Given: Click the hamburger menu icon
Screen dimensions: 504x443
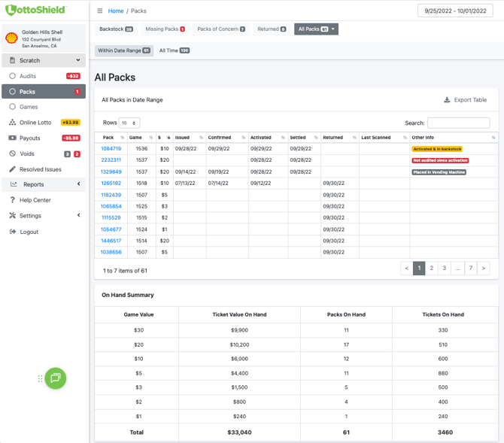Looking at the screenshot, I should click(100, 11).
